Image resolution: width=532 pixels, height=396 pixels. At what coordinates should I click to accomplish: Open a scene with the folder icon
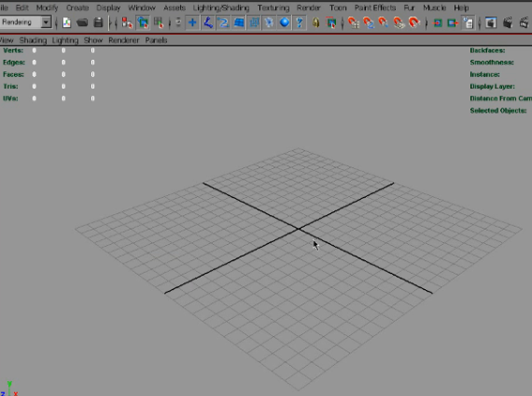point(83,23)
